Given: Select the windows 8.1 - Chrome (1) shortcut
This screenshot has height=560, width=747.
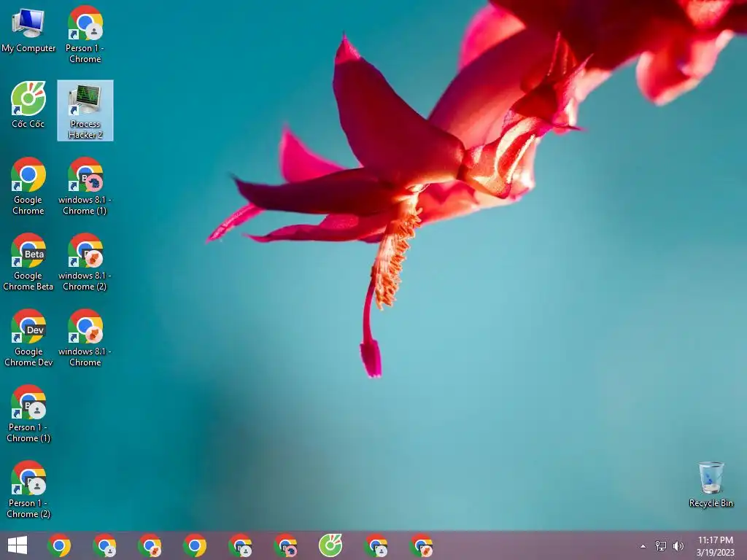Looking at the screenshot, I should point(85,186).
